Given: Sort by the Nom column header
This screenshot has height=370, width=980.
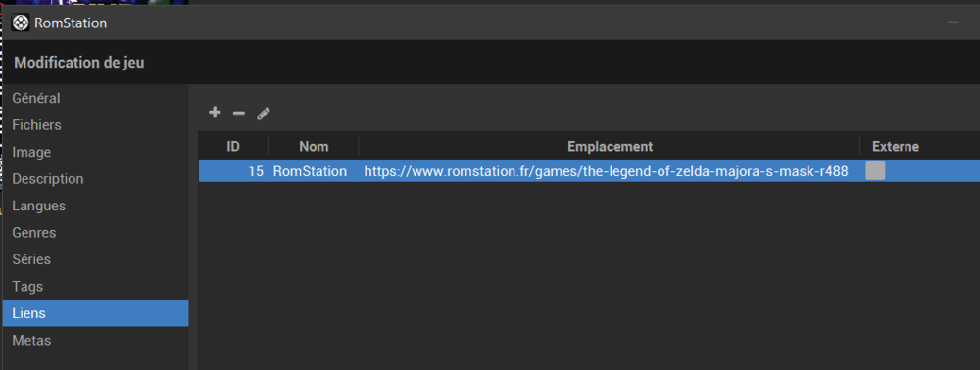Looking at the screenshot, I should point(314,146).
